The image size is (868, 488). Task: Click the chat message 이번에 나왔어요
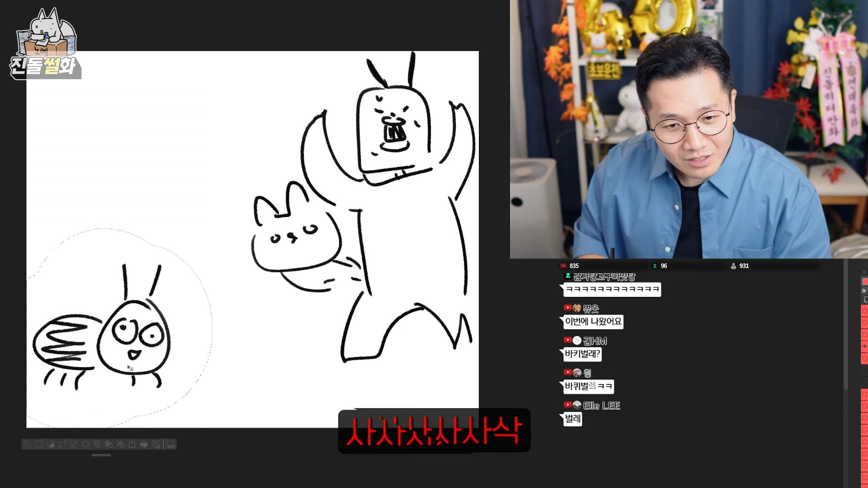pos(593,322)
